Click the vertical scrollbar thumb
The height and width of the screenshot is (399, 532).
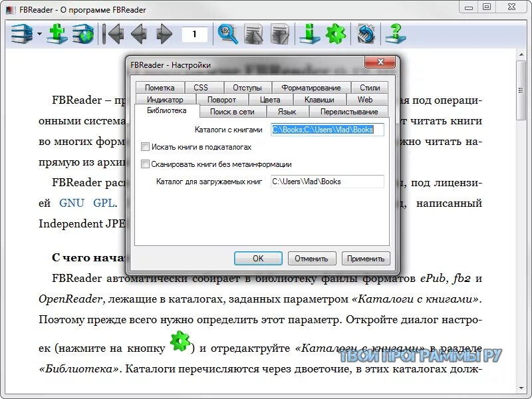(521, 90)
